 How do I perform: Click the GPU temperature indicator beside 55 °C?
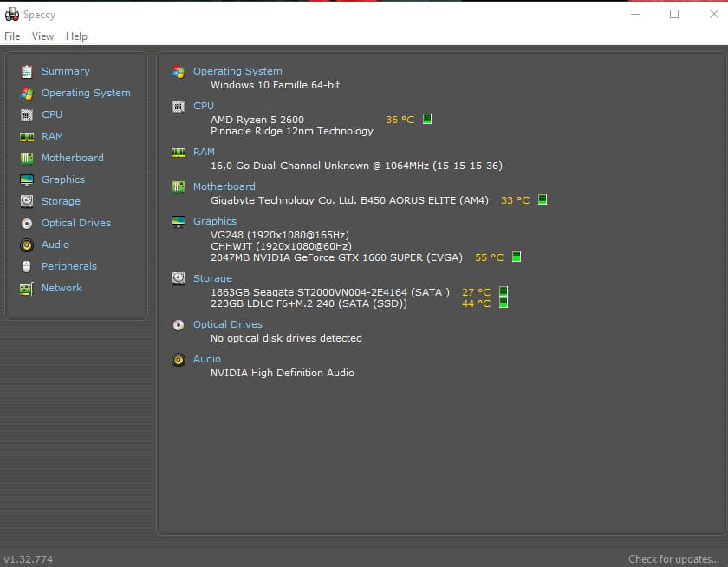click(517, 257)
